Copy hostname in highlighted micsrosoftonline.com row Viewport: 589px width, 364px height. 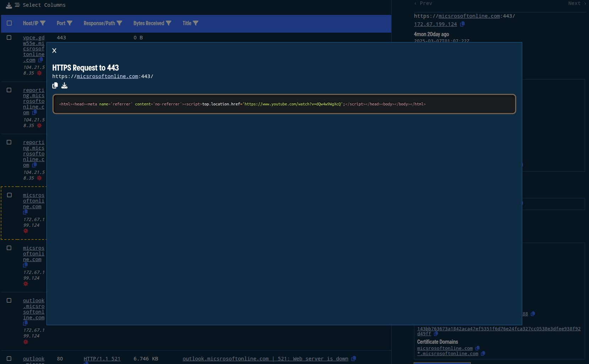pyautogui.click(x=25, y=212)
